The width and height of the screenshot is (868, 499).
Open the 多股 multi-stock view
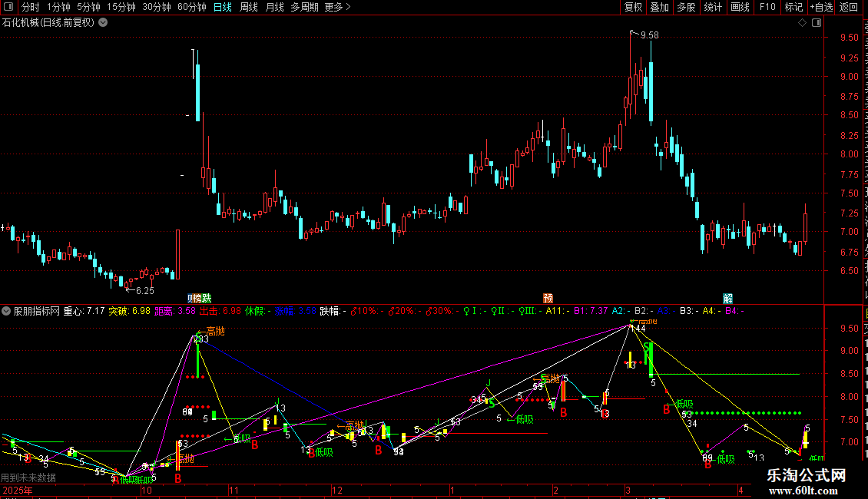coord(686,7)
